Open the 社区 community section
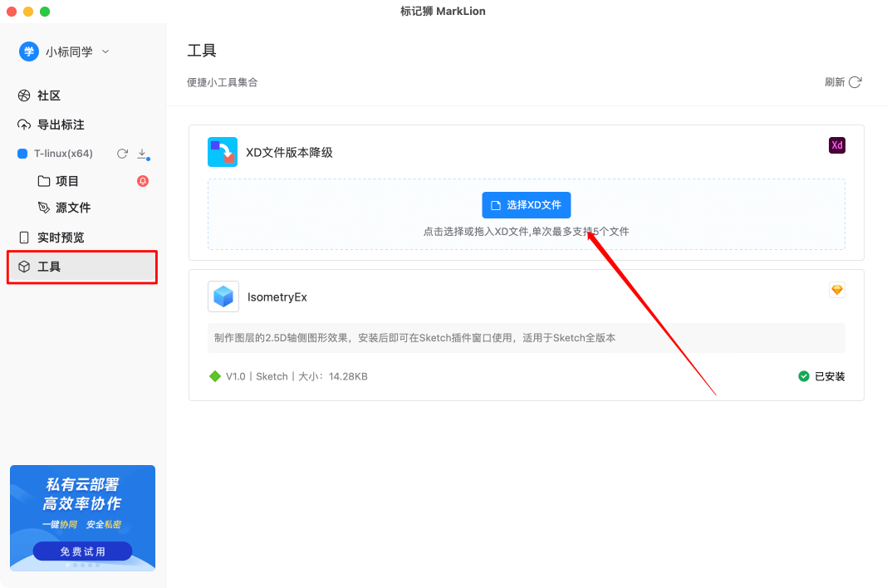Screen dimensions: 887x588 (49, 96)
